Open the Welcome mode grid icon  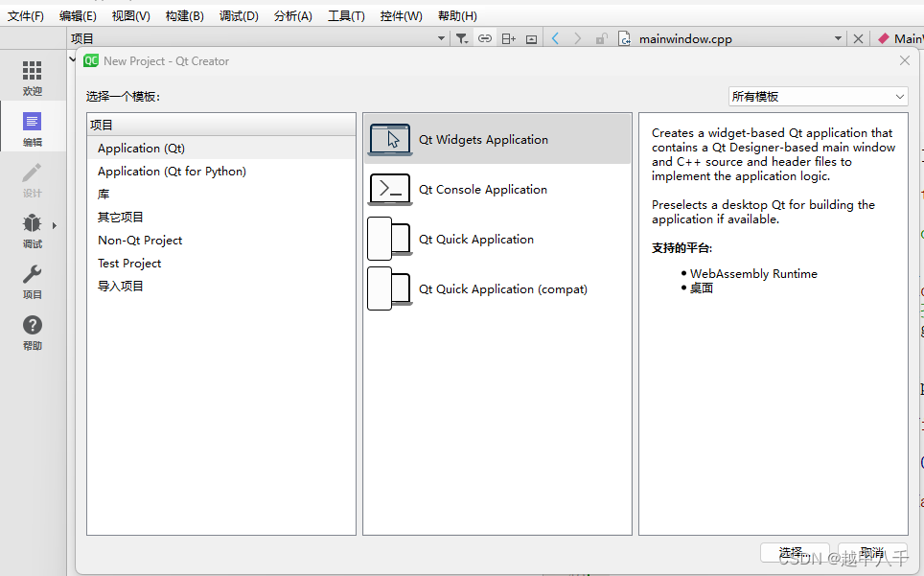click(x=33, y=71)
